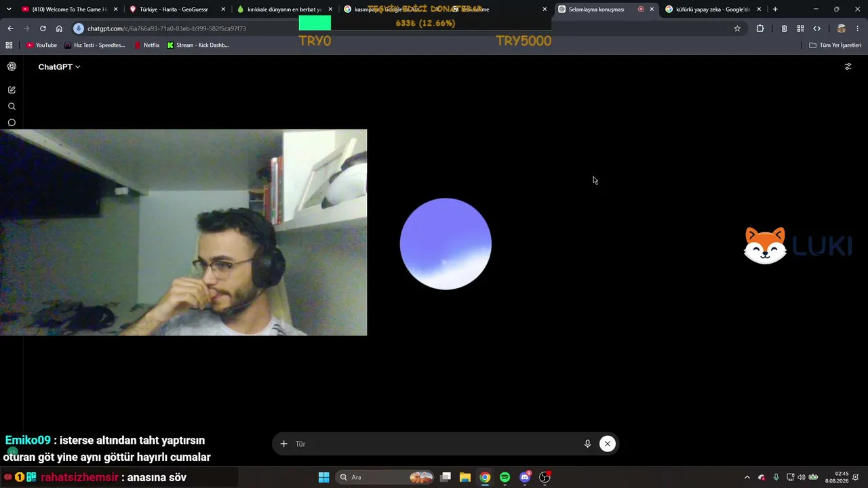
Task: Open the Chrome extensions puzzle menu
Action: click(x=760, y=28)
